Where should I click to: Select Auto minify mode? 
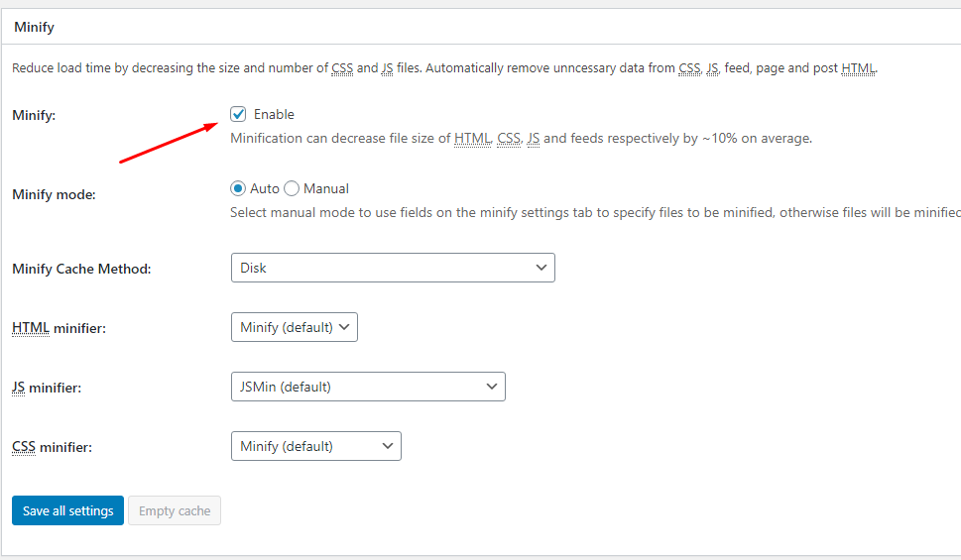point(238,188)
